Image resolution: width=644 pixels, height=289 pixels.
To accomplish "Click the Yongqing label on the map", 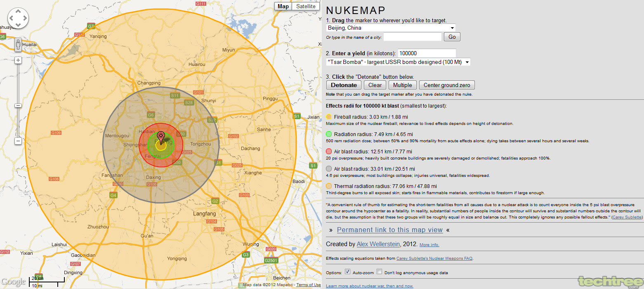I will tap(177, 258).
